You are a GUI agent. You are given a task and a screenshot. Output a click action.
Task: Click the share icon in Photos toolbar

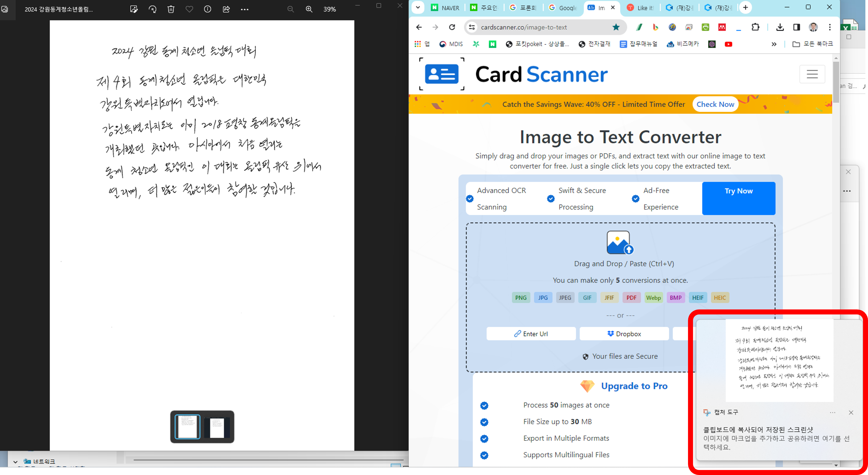click(x=226, y=9)
